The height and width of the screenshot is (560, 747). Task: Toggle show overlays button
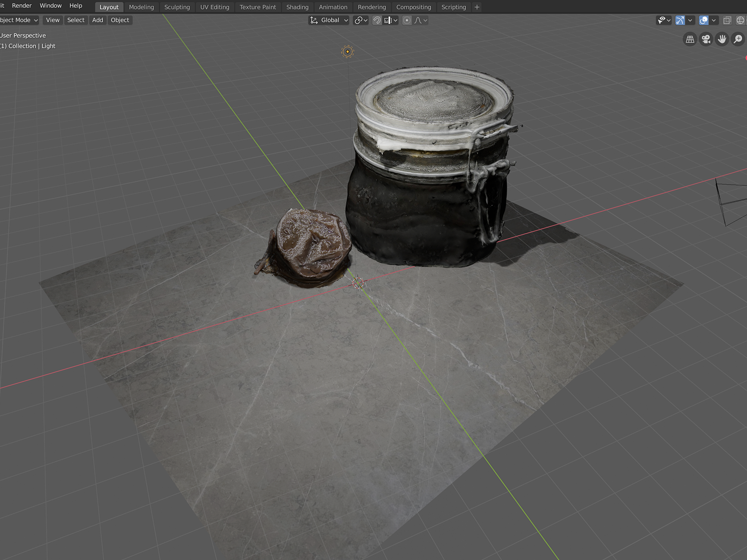tap(704, 20)
